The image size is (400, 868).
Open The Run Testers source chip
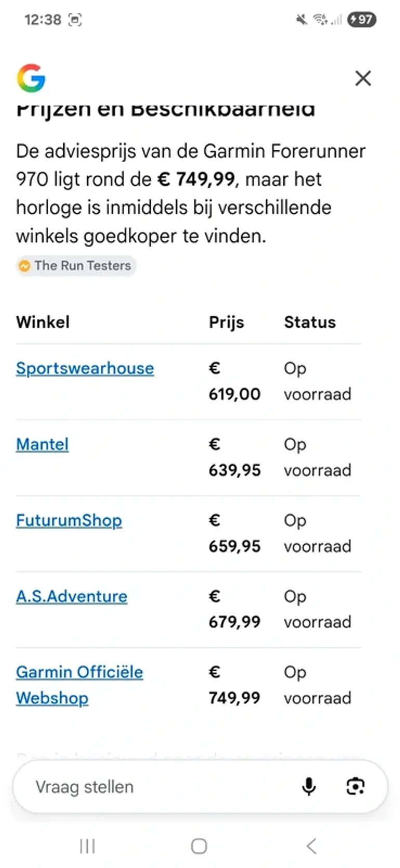click(x=76, y=266)
